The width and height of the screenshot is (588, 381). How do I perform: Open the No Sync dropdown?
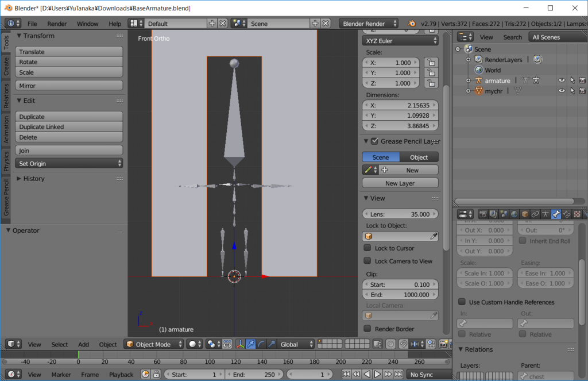(x=430, y=374)
